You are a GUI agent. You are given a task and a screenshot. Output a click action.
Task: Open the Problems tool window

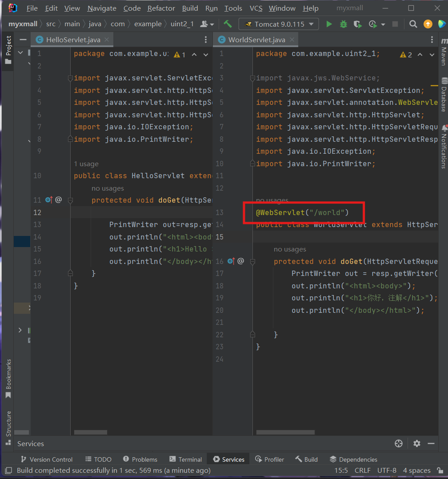coord(140,459)
